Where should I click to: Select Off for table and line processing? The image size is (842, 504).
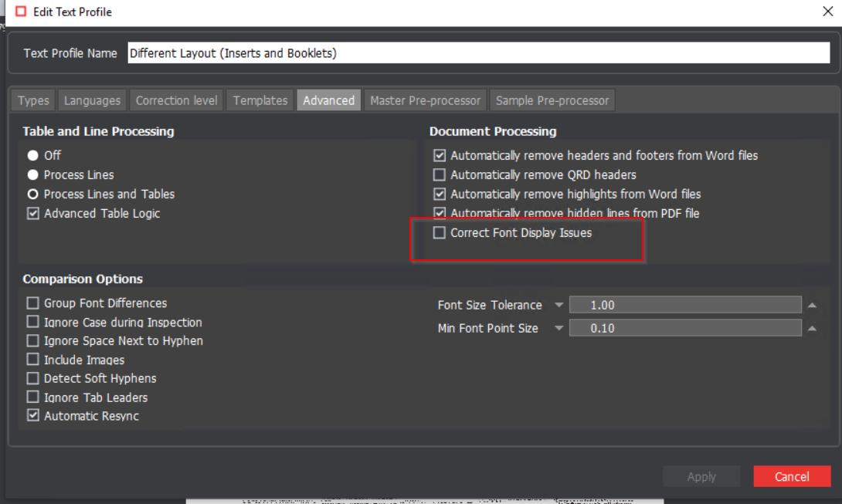click(x=33, y=156)
